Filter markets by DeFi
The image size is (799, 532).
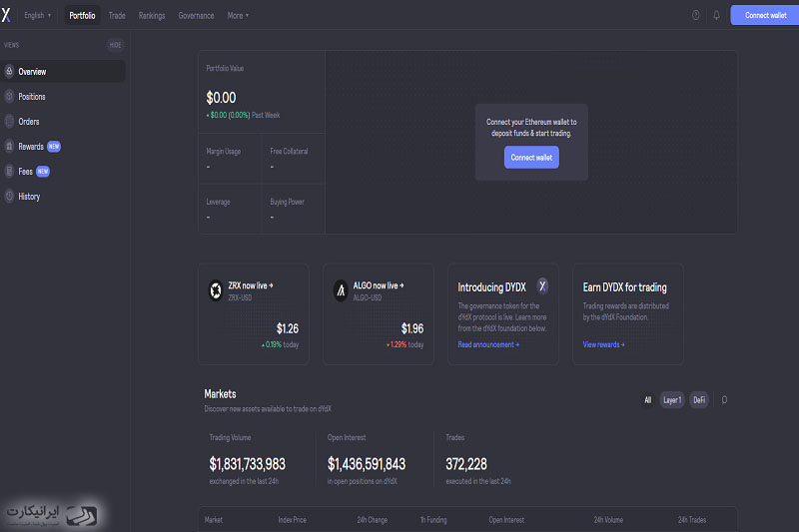pos(699,400)
